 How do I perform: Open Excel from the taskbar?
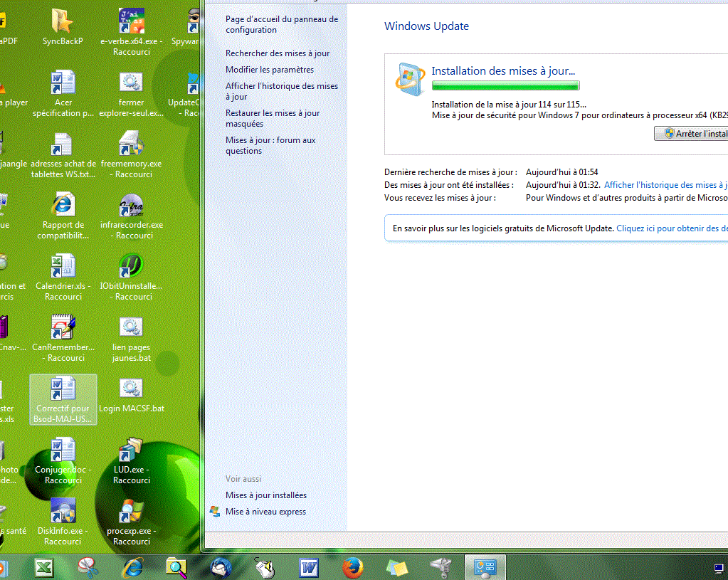[x=44, y=567]
